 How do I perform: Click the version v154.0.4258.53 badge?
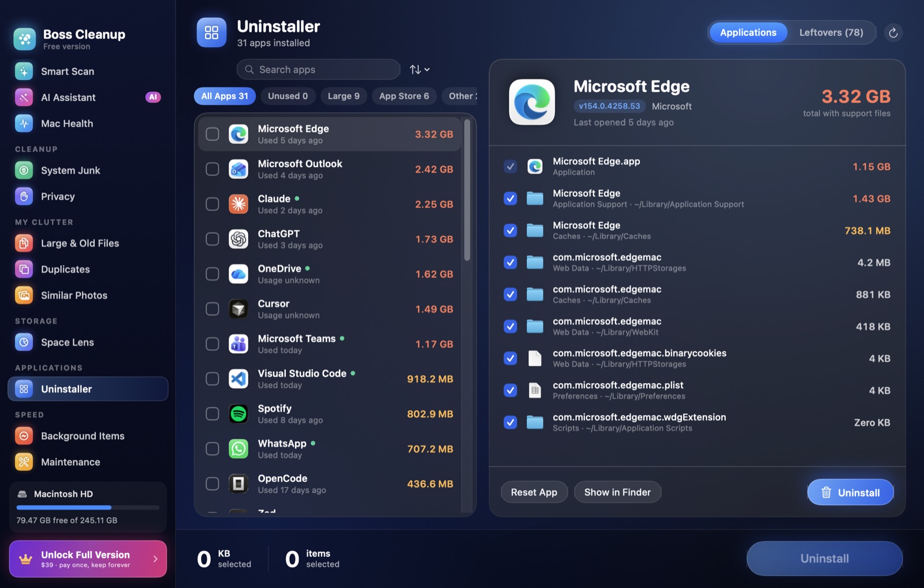(x=609, y=106)
